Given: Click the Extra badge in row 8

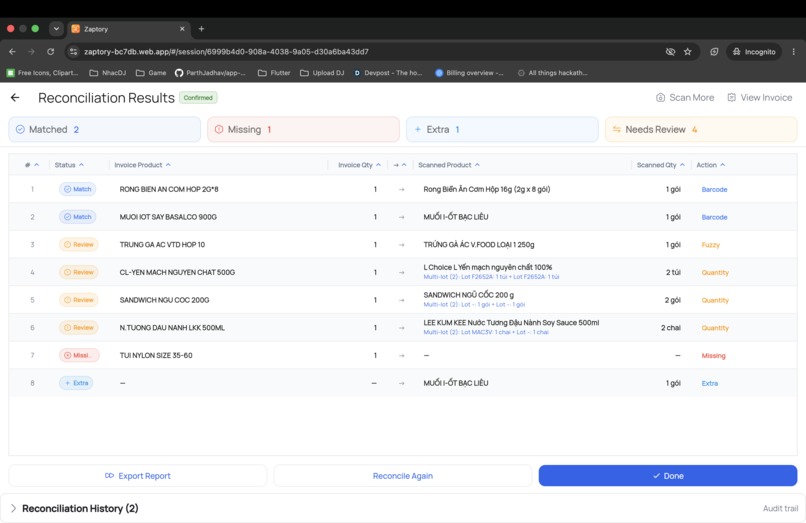Looking at the screenshot, I should click(76, 383).
